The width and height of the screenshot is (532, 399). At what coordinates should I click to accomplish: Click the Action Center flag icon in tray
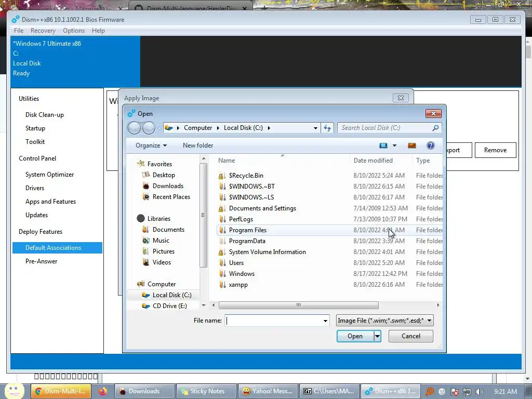pyautogui.click(x=455, y=392)
